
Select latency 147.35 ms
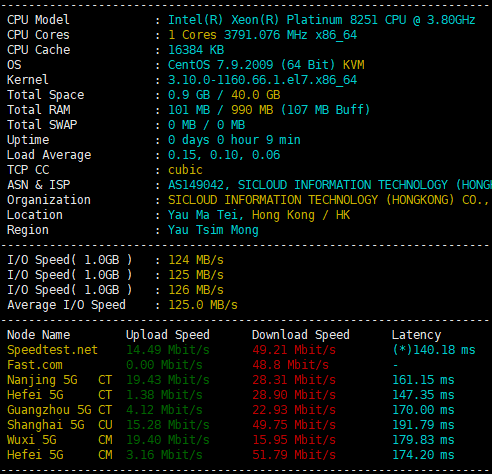tap(423, 395)
